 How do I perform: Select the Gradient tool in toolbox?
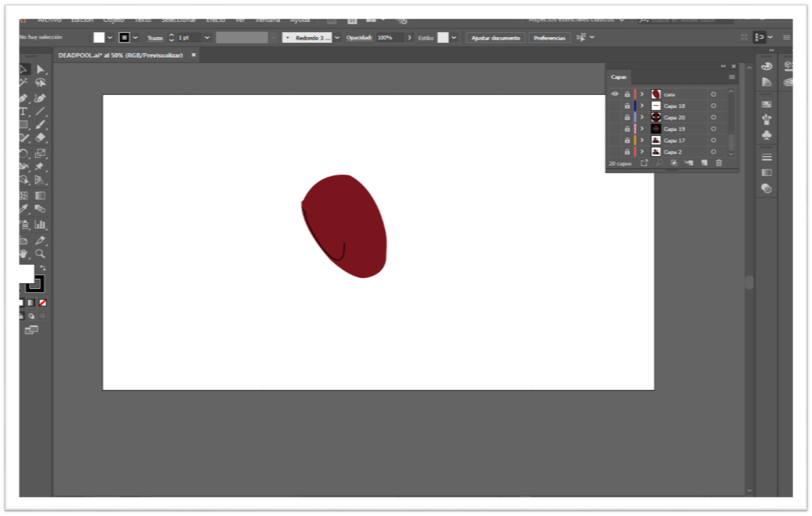[x=40, y=195]
